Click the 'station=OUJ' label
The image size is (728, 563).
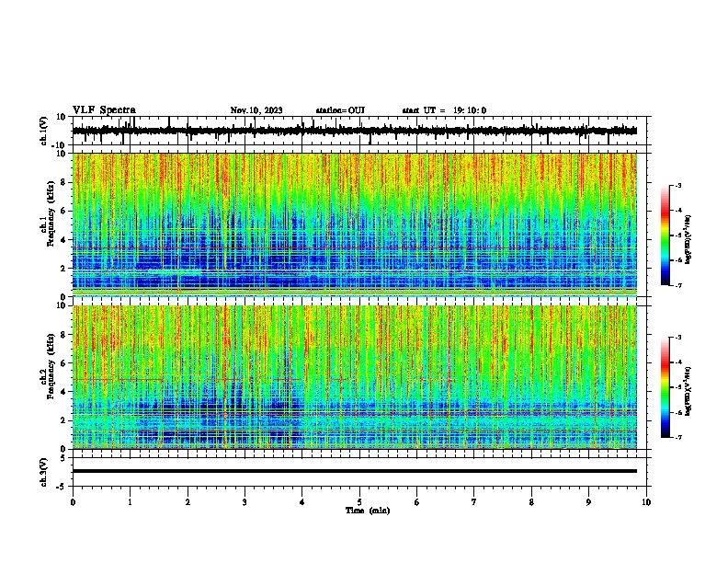340,110
